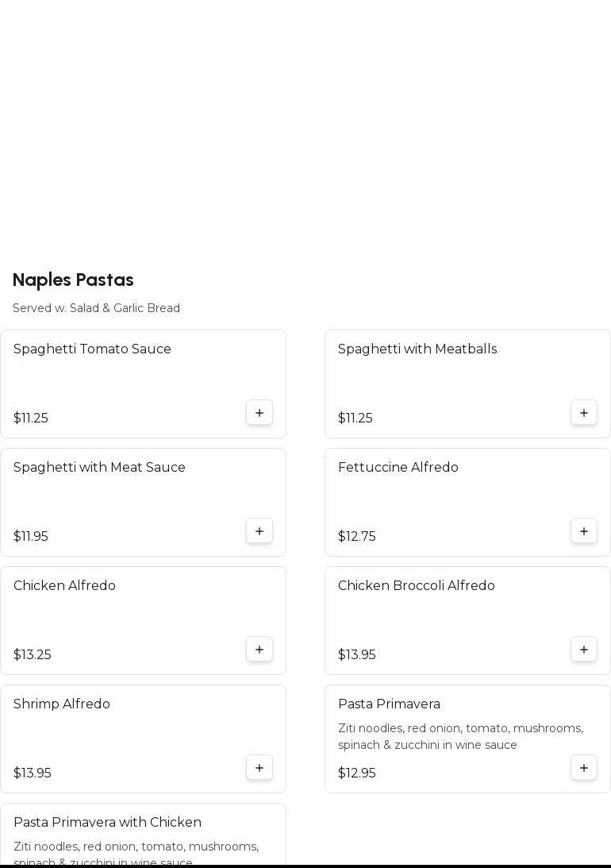Open Spaghetti with Meat Sauce item title
The width and height of the screenshot is (611, 868).
coord(99,468)
